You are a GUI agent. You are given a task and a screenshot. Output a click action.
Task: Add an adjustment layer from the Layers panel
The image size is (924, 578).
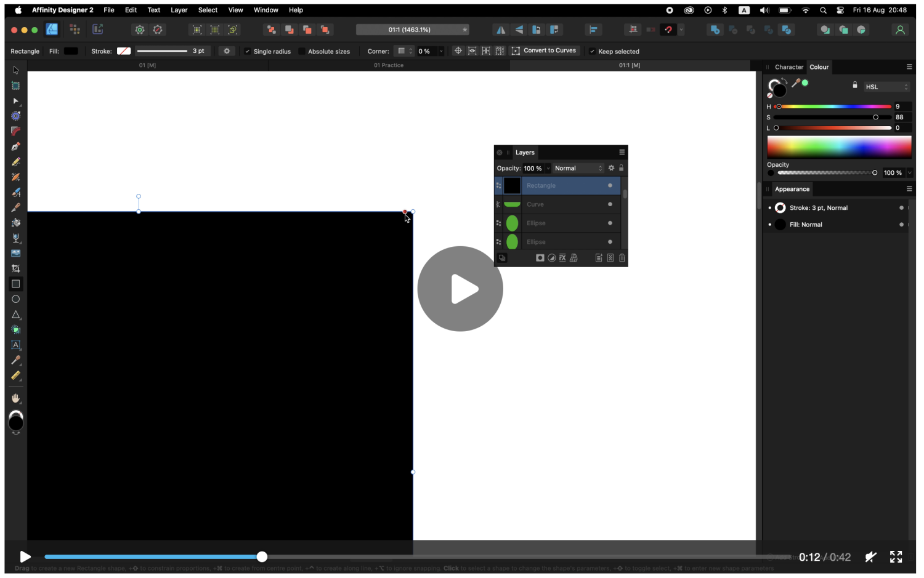coord(551,258)
